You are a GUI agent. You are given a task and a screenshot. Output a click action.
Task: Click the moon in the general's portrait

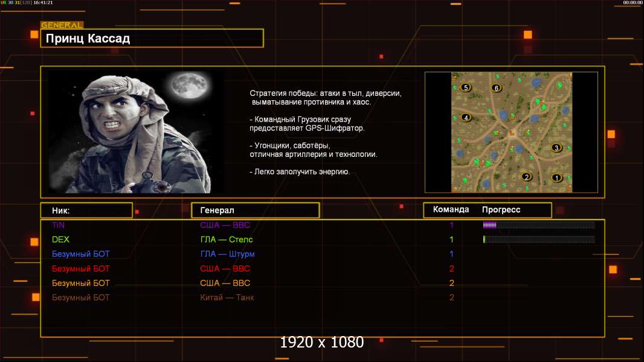[x=184, y=84]
